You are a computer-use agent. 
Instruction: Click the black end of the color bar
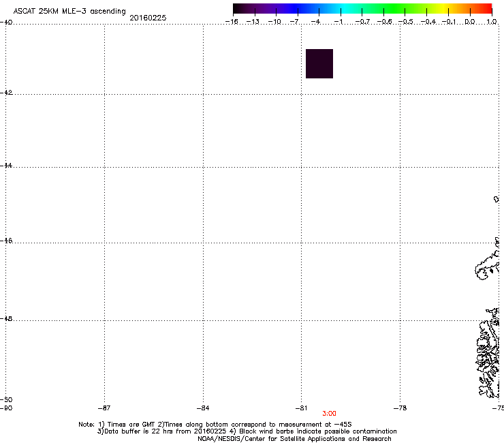point(238,8)
